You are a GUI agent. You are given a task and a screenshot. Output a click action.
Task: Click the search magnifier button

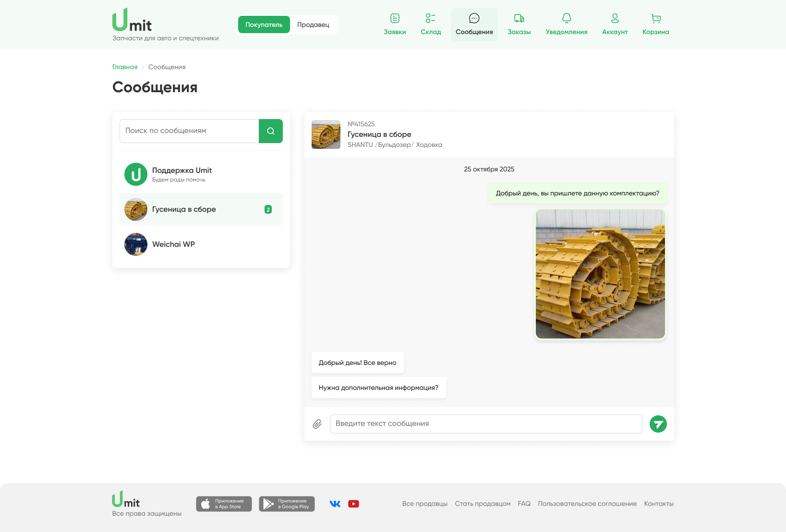coord(271,131)
